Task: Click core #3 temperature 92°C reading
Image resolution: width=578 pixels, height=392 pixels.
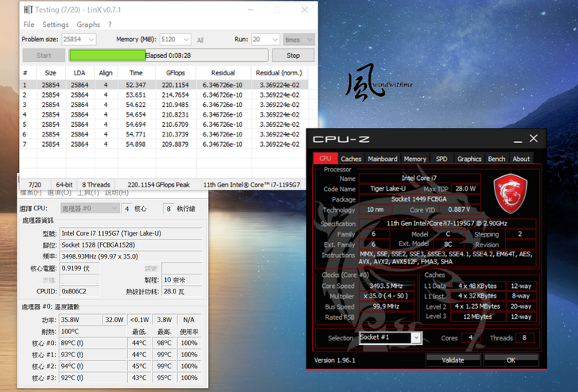Action: (x=92, y=378)
